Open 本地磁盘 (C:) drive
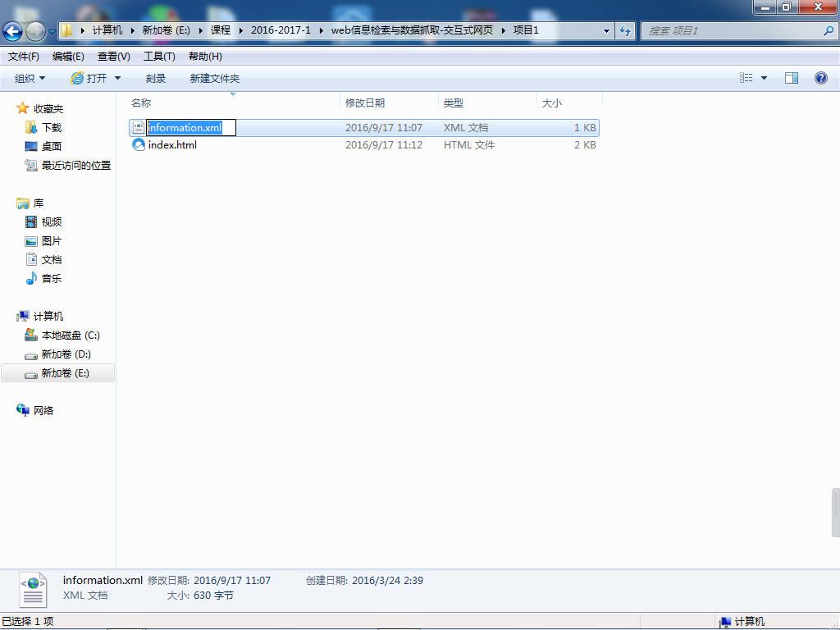This screenshot has width=840, height=630. click(x=62, y=336)
